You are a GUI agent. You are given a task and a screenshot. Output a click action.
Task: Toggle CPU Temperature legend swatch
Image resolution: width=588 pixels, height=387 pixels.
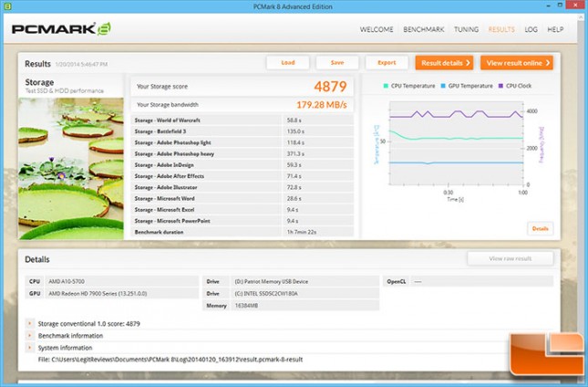coord(386,86)
